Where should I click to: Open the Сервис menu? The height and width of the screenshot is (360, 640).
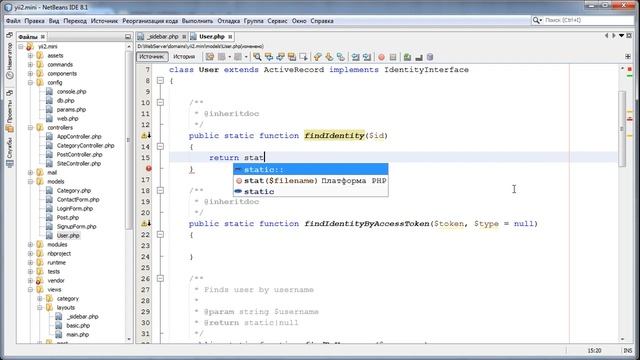tap(278, 21)
